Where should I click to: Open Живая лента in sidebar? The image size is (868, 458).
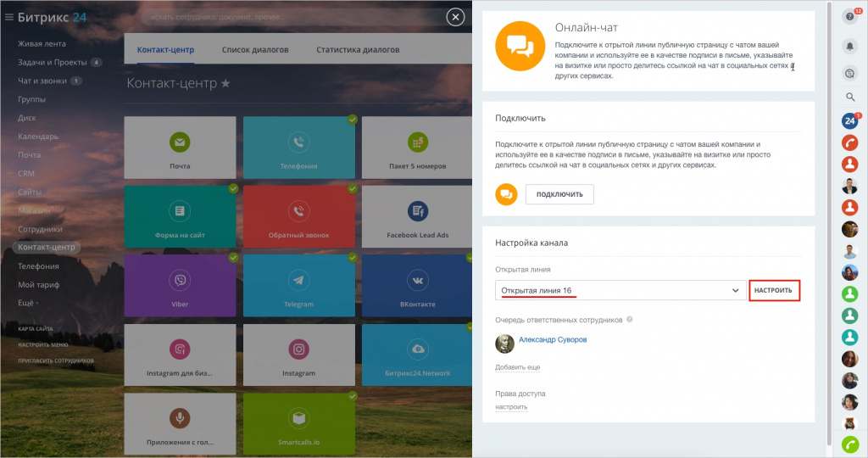pos(42,44)
